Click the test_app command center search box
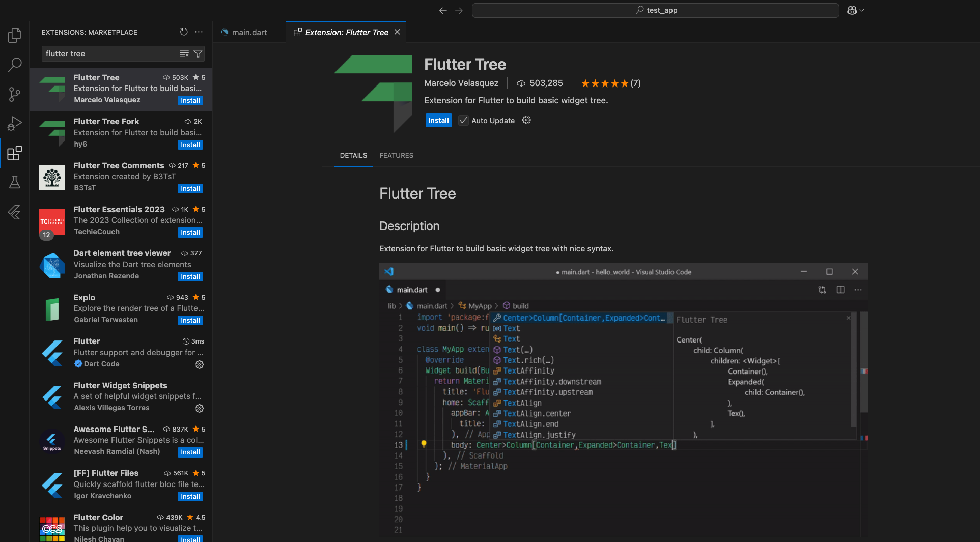Viewport: 980px width, 542px height. [x=656, y=10]
